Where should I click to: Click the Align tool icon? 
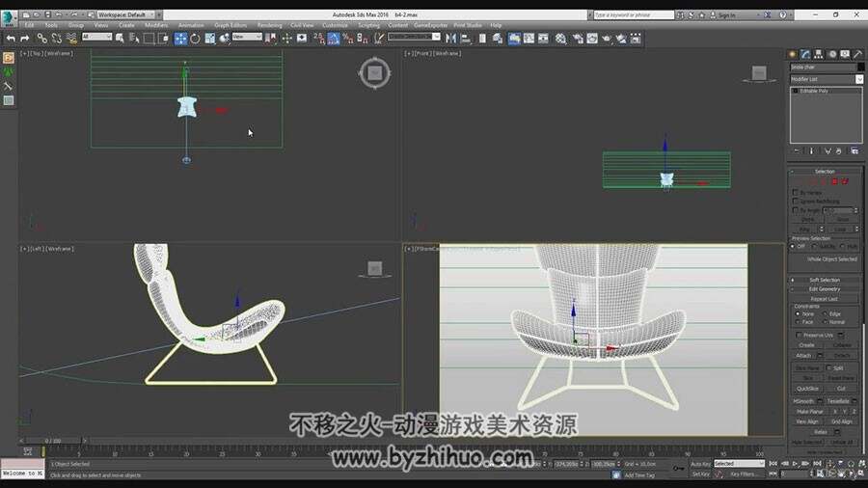(466, 39)
